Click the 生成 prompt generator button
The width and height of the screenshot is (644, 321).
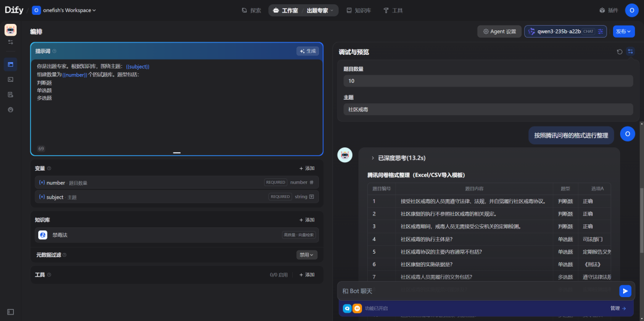[307, 51]
